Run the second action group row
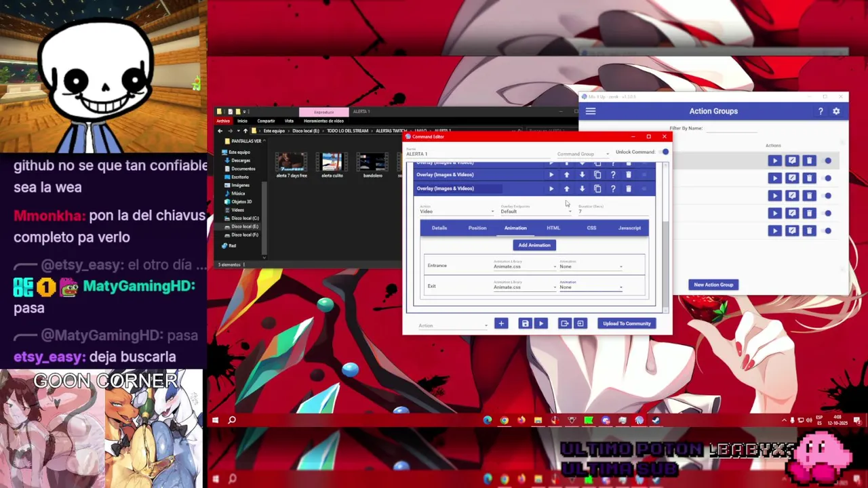Image resolution: width=868 pixels, height=488 pixels. click(x=774, y=178)
